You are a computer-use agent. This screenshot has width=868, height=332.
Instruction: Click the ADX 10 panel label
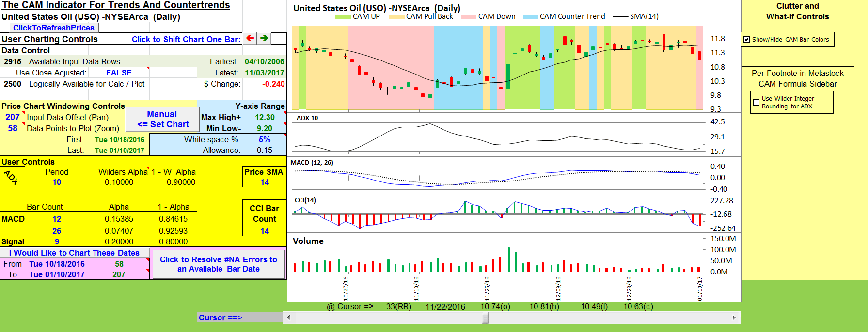[x=307, y=118]
